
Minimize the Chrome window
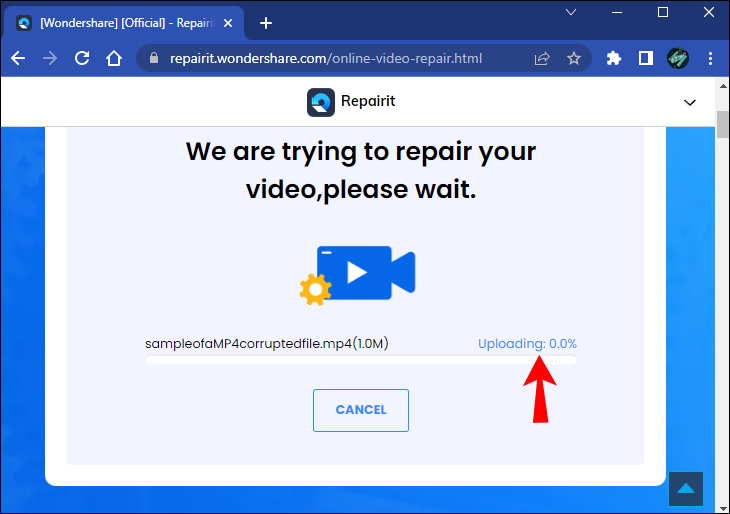coord(617,13)
